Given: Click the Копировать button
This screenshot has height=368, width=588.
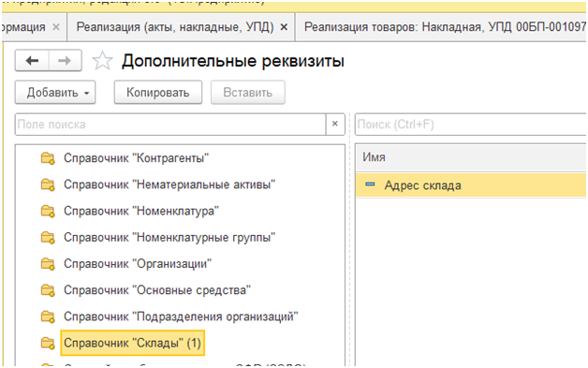Looking at the screenshot, I should (x=158, y=93).
